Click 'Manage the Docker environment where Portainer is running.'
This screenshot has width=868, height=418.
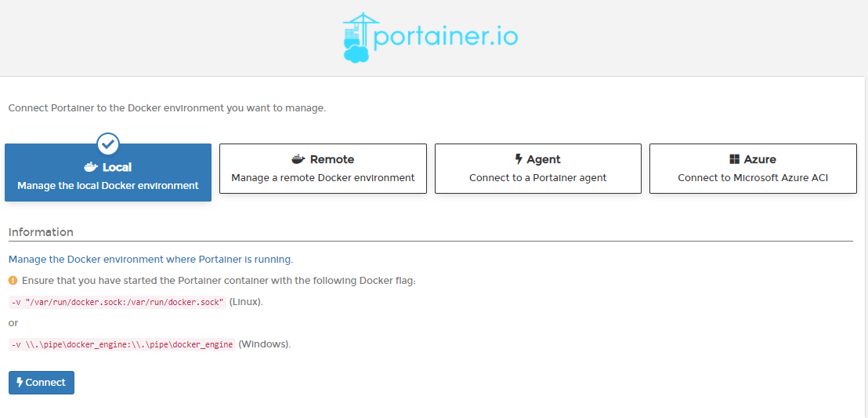pyautogui.click(x=150, y=260)
